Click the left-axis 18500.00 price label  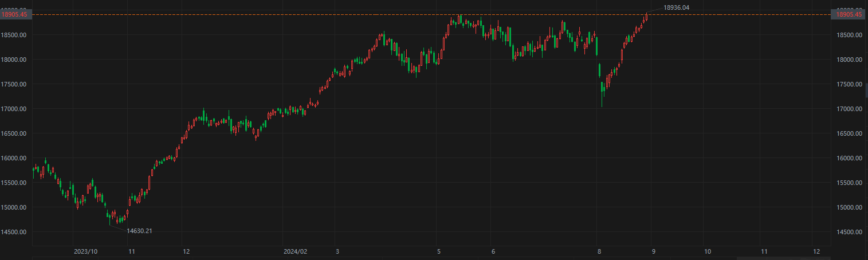pos(15,35)
